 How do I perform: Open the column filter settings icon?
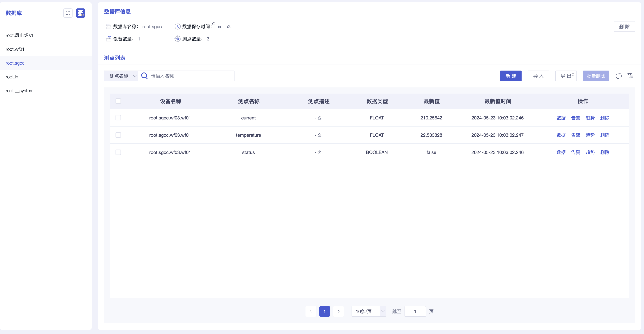[x=630, y=76]
